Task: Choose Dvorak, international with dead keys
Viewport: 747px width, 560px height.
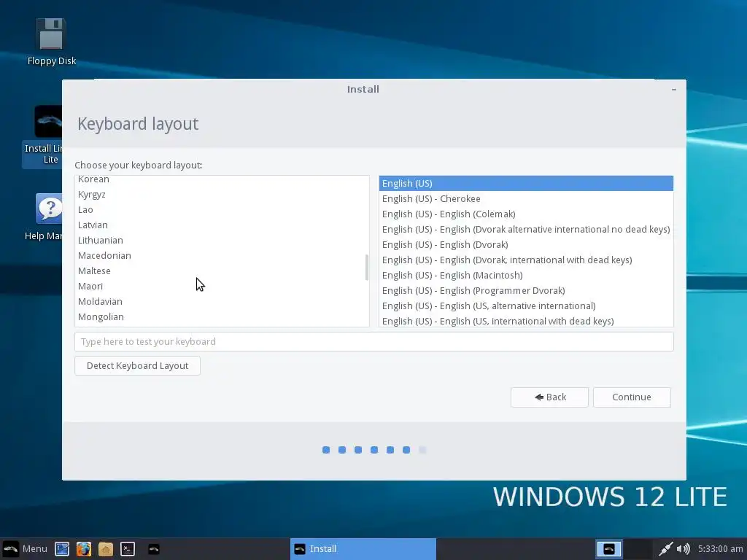Action: [x=526, y=260]
